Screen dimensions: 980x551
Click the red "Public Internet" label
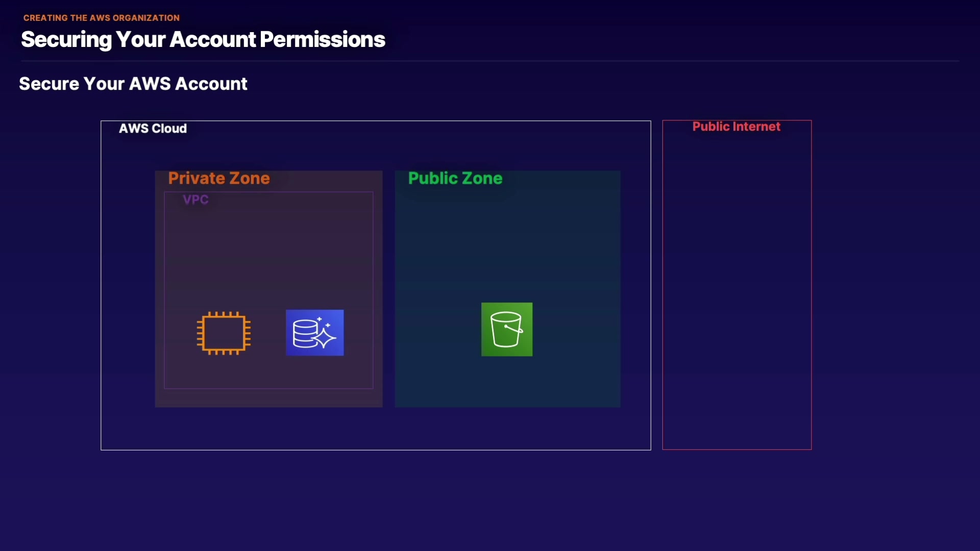[x=736, y=127]
